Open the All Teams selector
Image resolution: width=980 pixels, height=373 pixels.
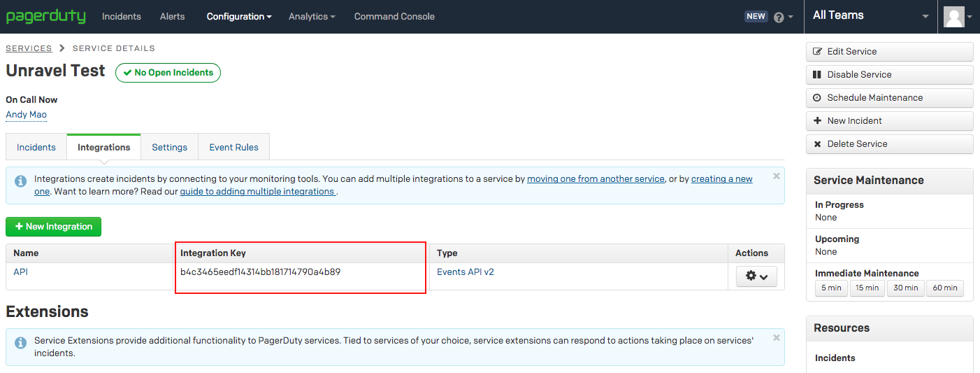pos(870,16)
